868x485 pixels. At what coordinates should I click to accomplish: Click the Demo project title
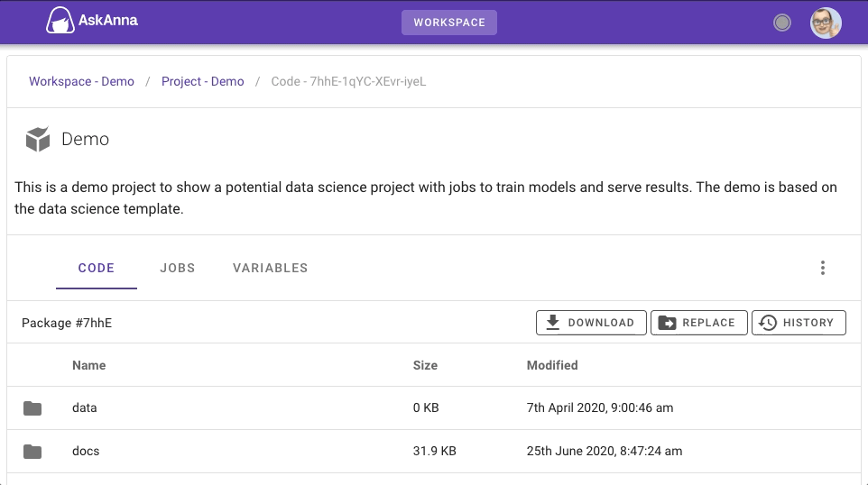85,139
